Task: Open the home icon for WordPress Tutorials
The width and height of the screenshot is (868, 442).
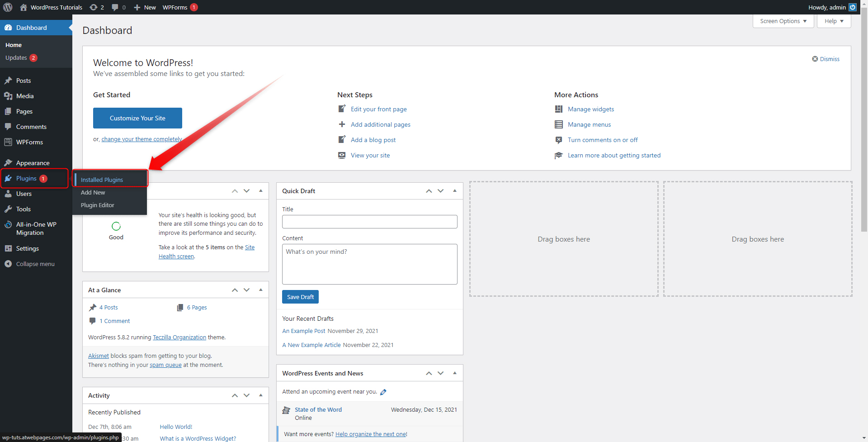Action: pyautogui.click(x=24, y=7)
